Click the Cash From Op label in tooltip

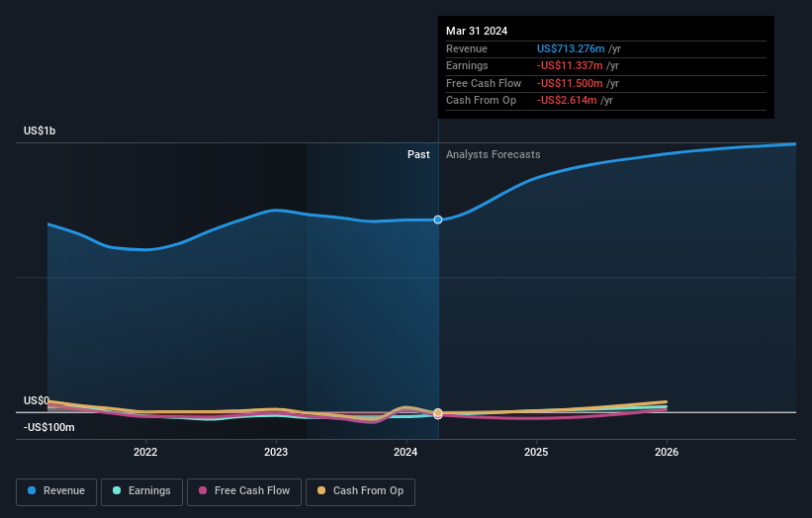pyautogui.click(x=481, y=101)
